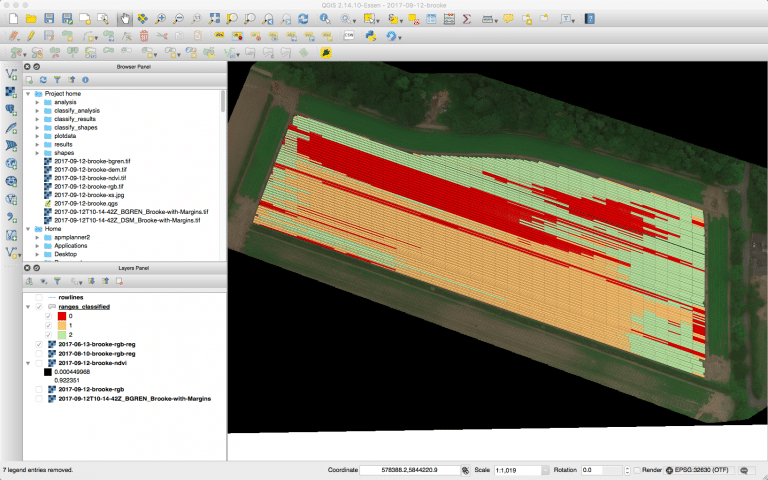Collapse the Project home tree node
This screenshot has width=768, height=480.
[28, 93]
